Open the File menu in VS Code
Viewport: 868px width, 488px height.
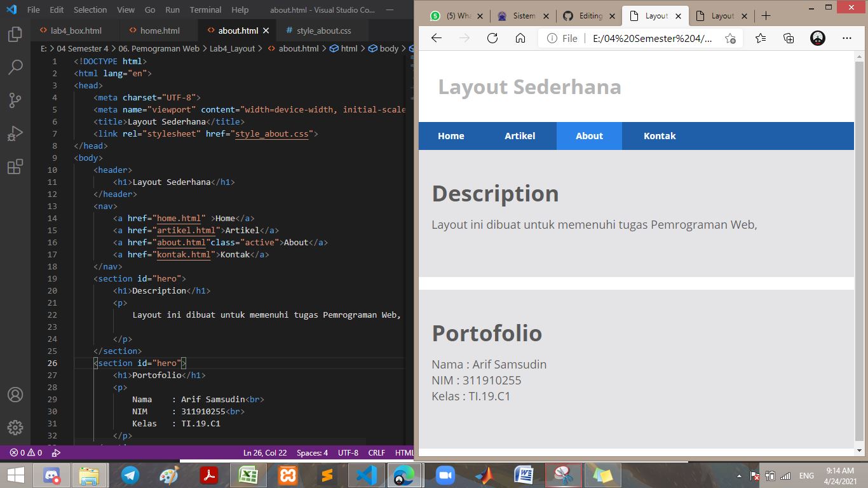coord(33,10)
